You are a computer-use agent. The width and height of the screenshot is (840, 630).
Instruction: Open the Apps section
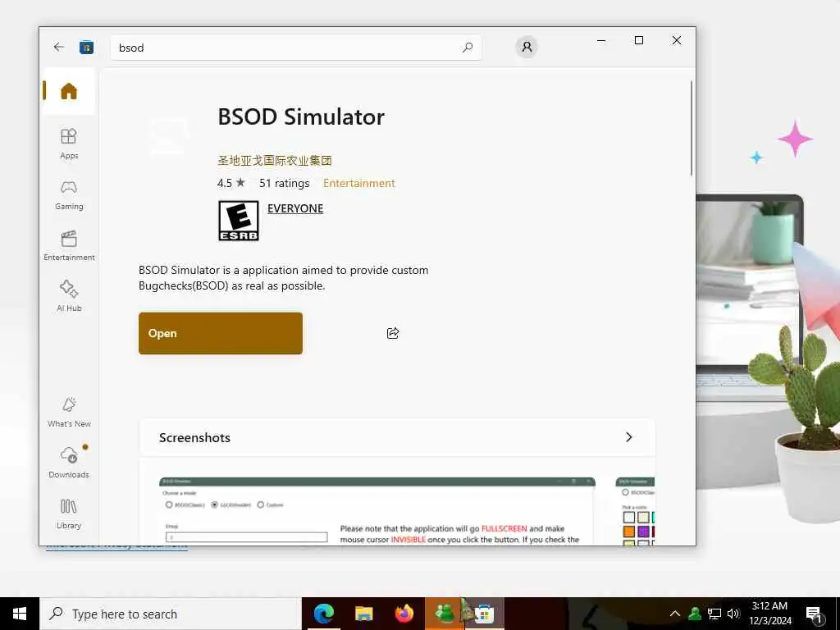coord(69,144)
